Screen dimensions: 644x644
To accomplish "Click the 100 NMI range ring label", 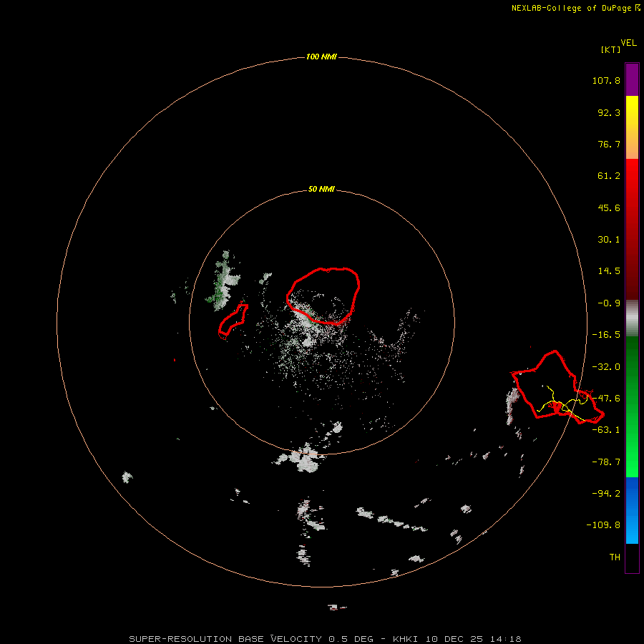I will click(x=321, y=57).
